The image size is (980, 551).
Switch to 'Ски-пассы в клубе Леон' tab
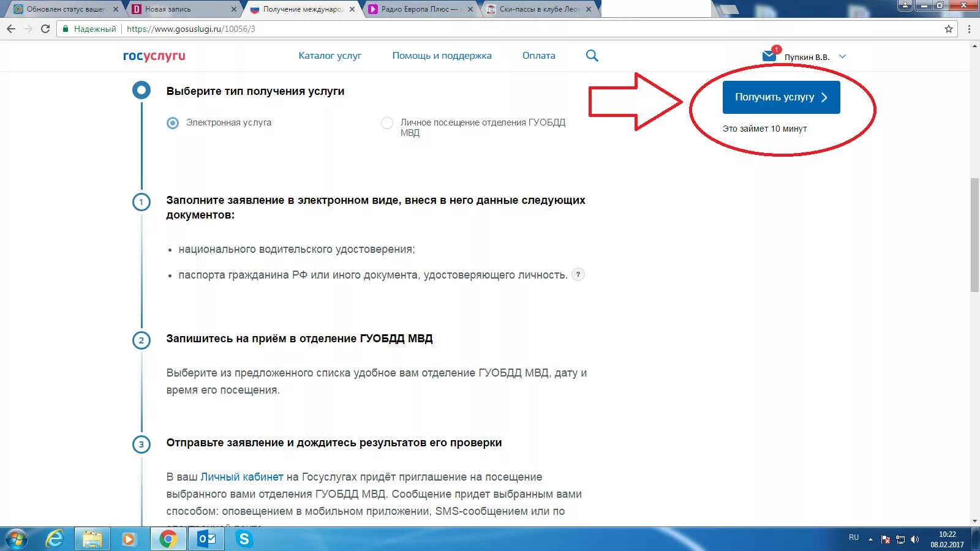point(538,9)
